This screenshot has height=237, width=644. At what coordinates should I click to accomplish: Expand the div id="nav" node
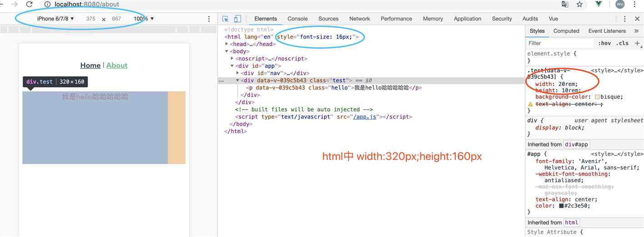coord(238,73)
